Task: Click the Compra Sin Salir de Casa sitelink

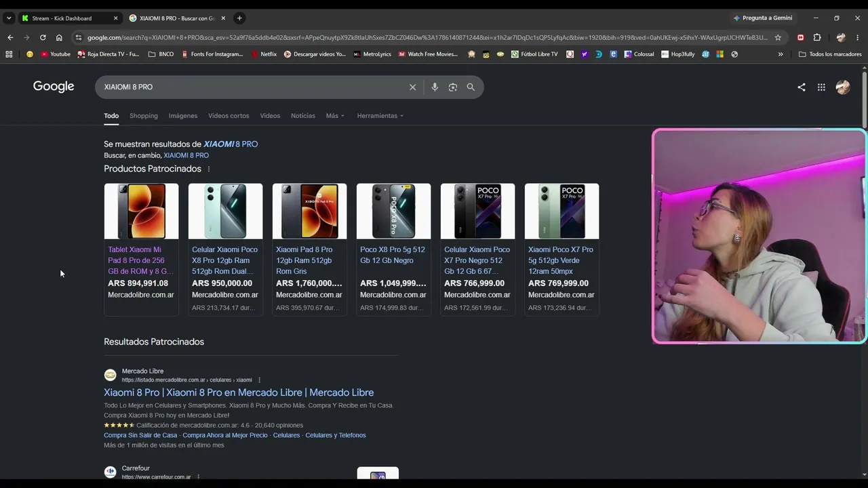Action: pos(140,435)
